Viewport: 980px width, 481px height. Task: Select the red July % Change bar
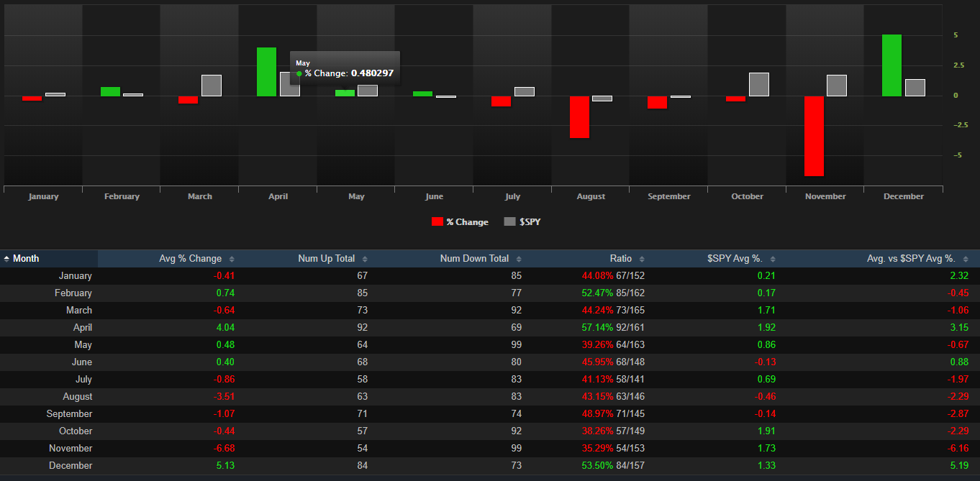pyautogui.click(x=501, y=101)
